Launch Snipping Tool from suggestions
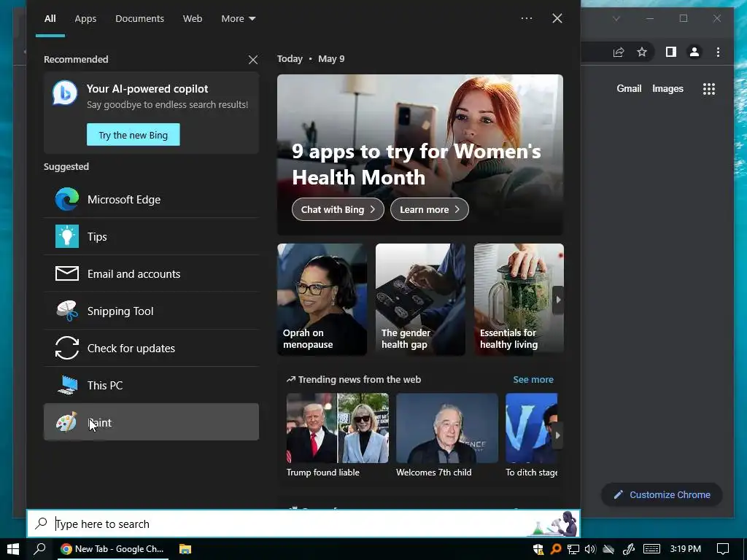This screenshot has height=560, width=747. [x=151, y=311]
